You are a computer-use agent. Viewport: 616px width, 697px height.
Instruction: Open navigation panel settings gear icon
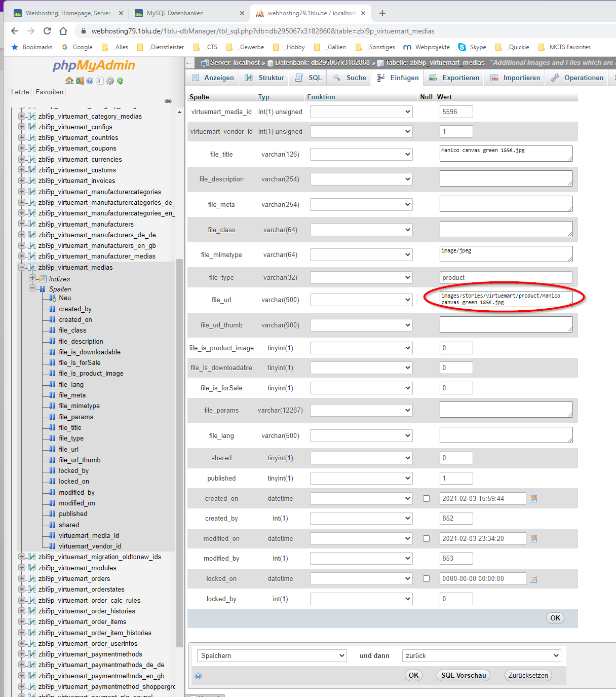[x=110, y=81]
